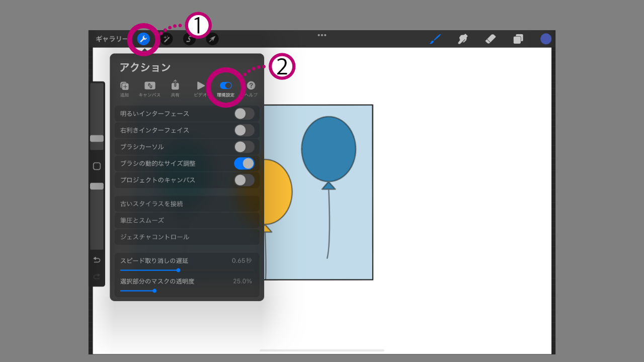This screenshot has height=362, width=644.
Task: Enable 明るいインターフェース toggle
Action: tap(244, 114)
